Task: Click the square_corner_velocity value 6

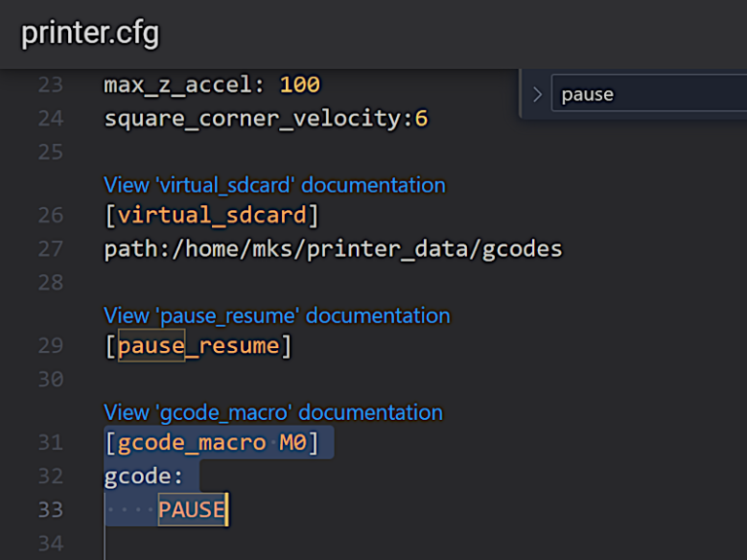Action: tap(421, 118)
